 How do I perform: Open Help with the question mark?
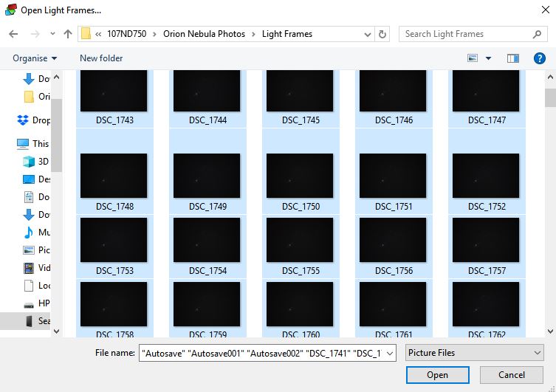point(539,58)
